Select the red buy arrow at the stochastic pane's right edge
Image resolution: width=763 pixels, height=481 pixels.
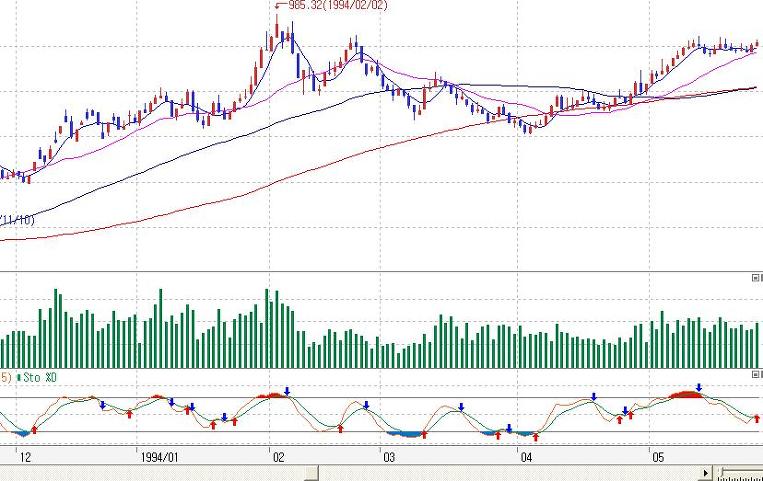757,419
